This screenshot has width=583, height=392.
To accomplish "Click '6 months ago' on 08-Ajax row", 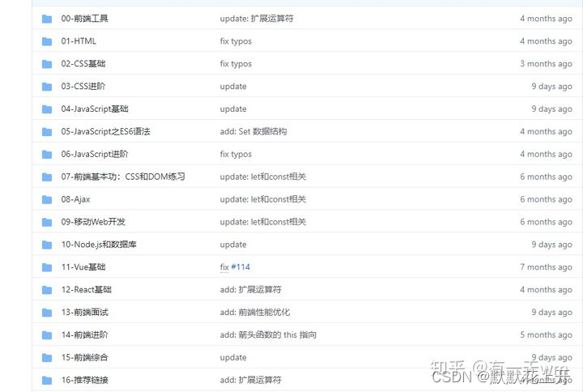I will point(547,199).
